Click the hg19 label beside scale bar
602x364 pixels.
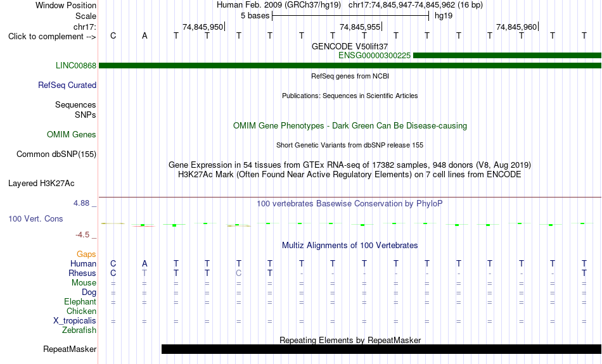[x=444, y=16]
